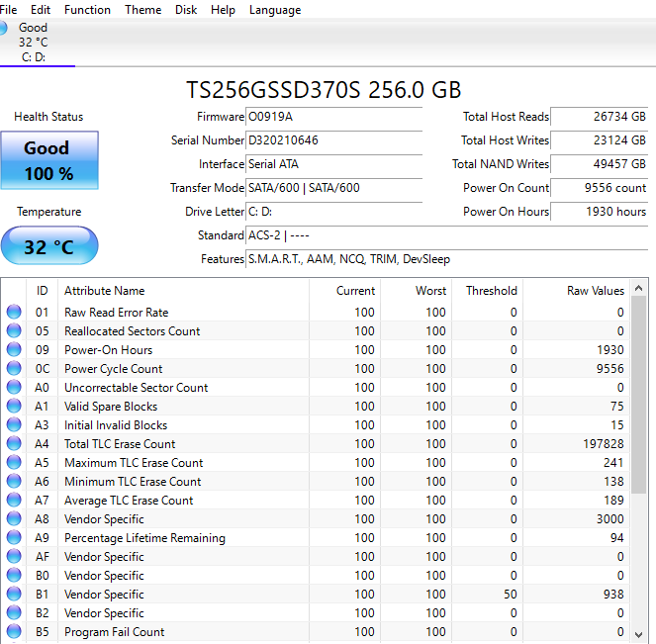Click status icon for Percentage Lifetime Remaining
This screenshot has width=656, height=644.
click(x=14, y=538)
